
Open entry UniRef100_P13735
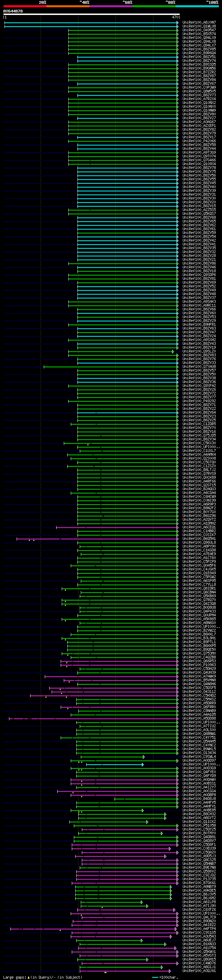pos(199,879)
